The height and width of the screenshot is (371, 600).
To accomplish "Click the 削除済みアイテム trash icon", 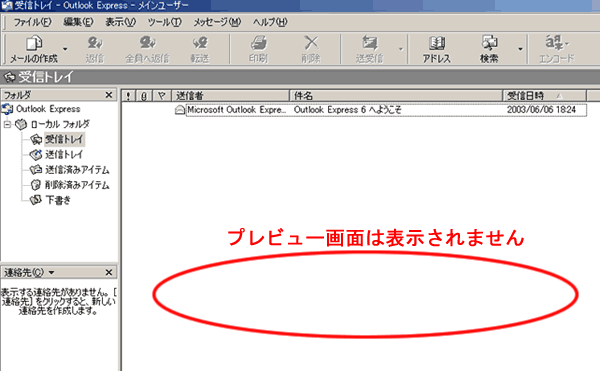I will pos(36,185).
